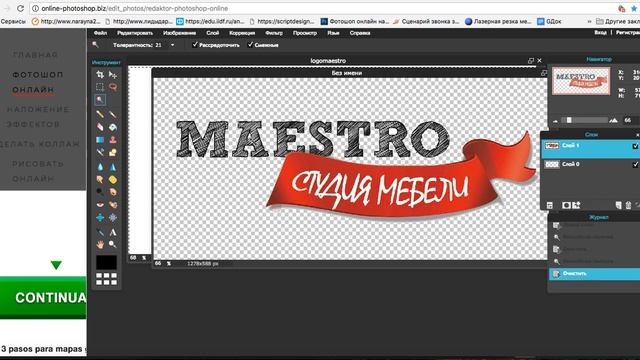Screen dimensions: 640x360
Task: Select the Sponge tool
Action: [113, 179]
